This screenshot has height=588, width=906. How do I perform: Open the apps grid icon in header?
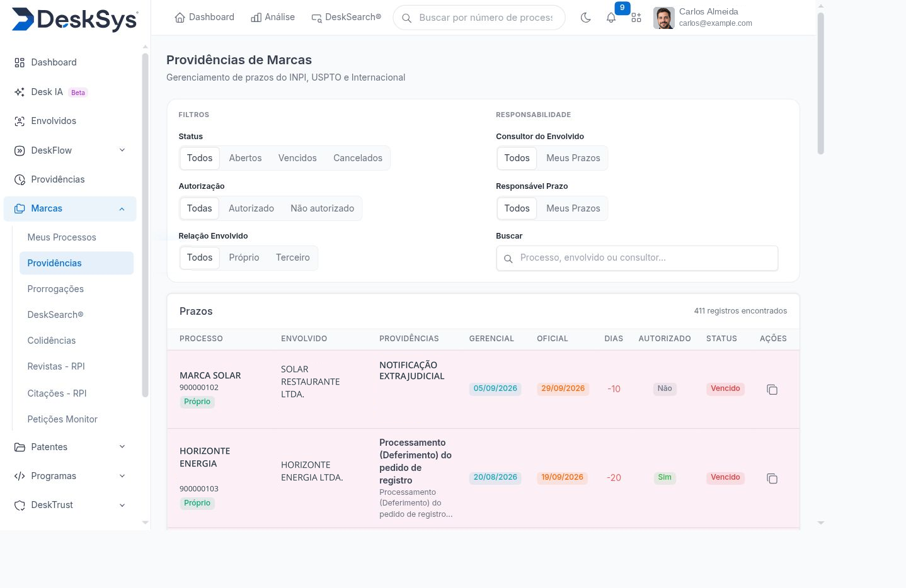click(636, 18)
